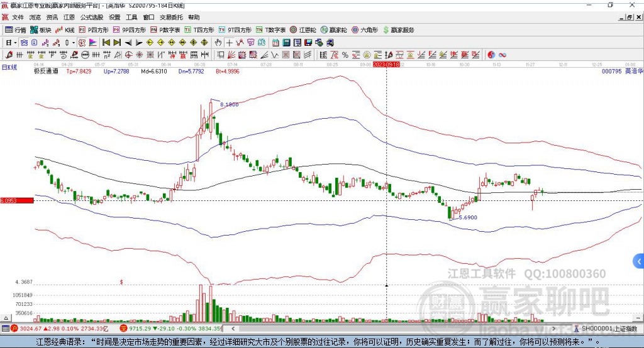The height and width of the screenshot is (348, 644).
Task: Open the 9T四方形 tool
Action: 235,30
